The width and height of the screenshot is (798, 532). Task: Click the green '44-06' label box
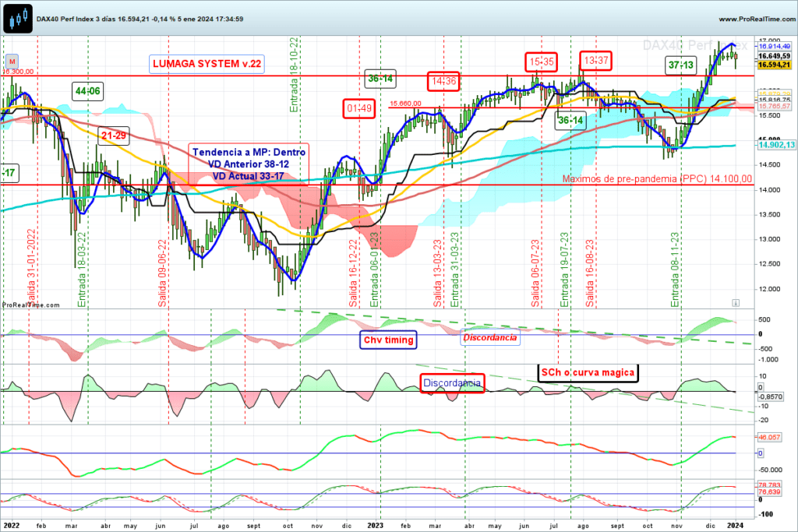coord(88,92)
